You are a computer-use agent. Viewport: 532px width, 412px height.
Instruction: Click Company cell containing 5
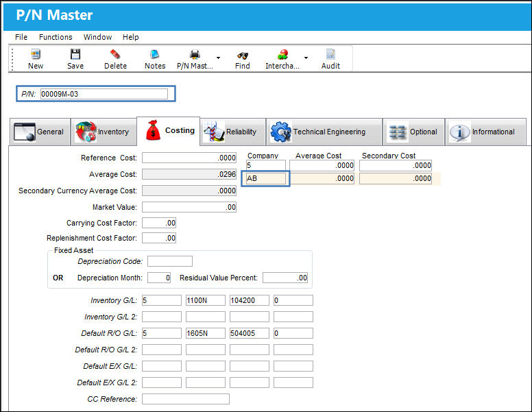pyautogui.click(x=266, y=165)
